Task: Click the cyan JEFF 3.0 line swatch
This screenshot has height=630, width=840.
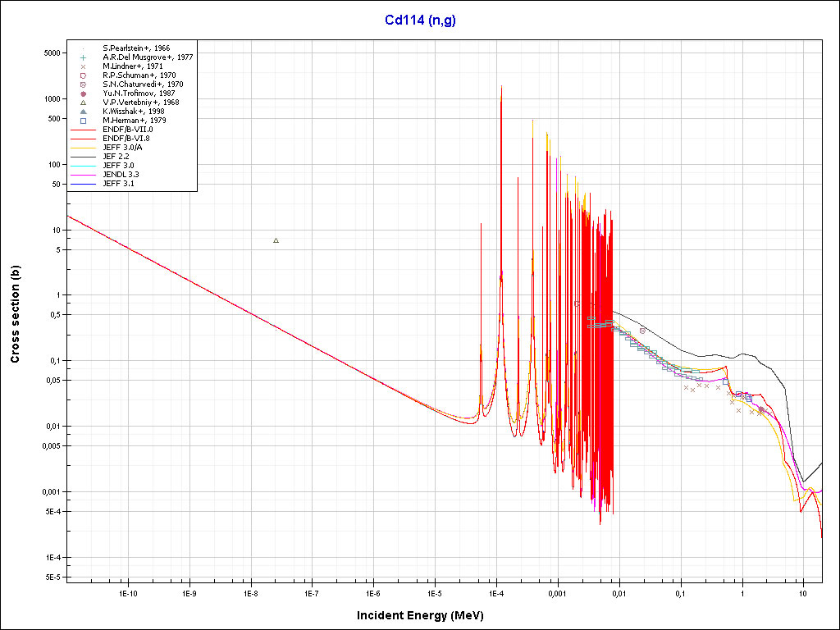Action: [84, 166]
